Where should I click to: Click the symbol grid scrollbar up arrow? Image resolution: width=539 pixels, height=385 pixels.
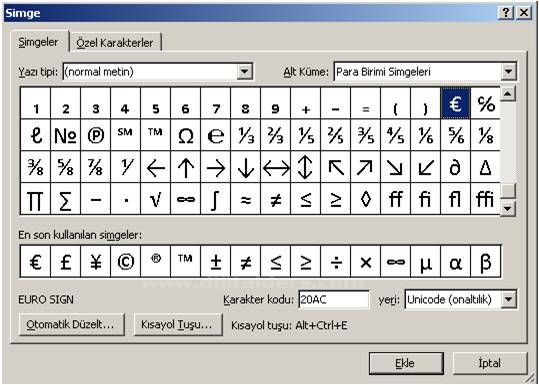[x=508, y=94]
